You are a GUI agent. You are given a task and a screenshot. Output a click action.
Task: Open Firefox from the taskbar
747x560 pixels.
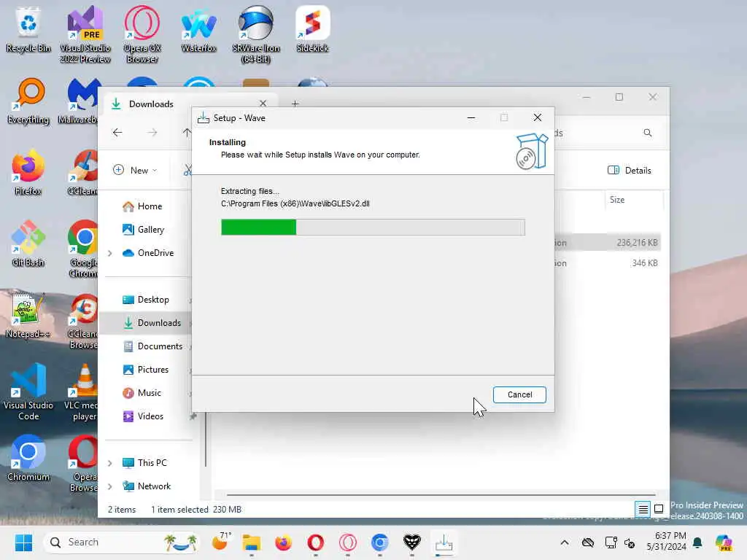pos(283,542)
